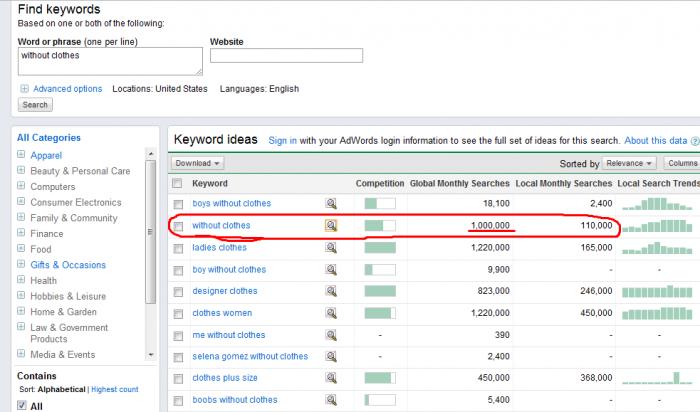The width and height of the screenshot is (700, 412).
Task: Tick the checkbox for 'ladies clothes'
Action: (x=178, y=248)
